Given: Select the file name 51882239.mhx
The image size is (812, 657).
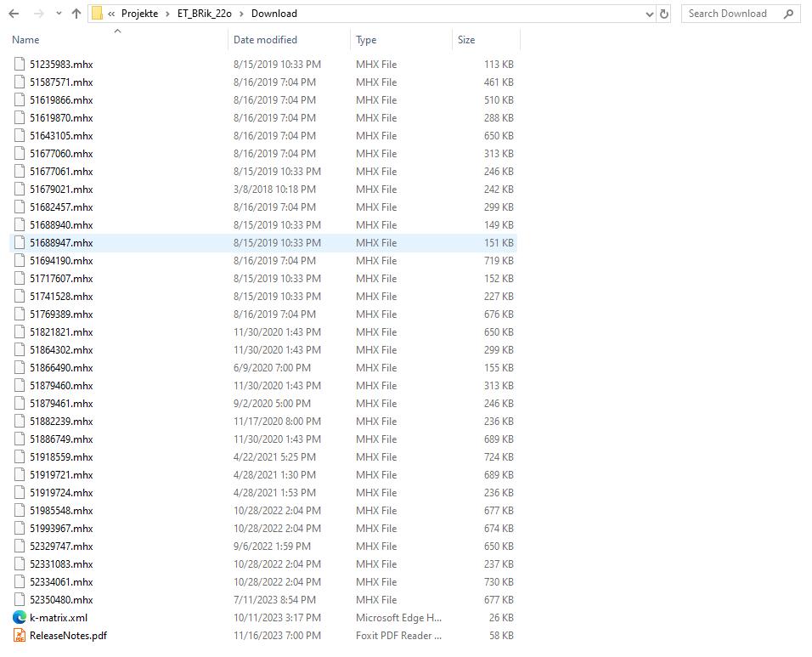Looking at the screenshot, I should [x=61, y=422].
